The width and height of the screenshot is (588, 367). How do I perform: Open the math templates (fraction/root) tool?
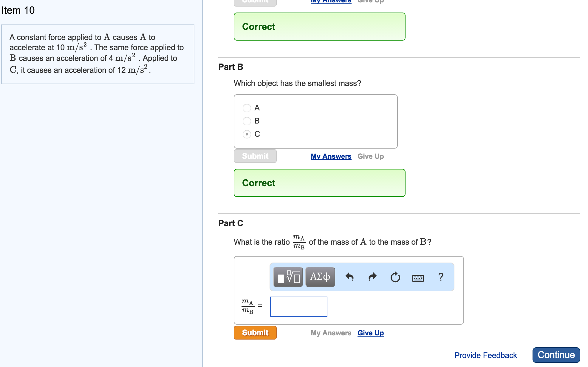[288, 277]
